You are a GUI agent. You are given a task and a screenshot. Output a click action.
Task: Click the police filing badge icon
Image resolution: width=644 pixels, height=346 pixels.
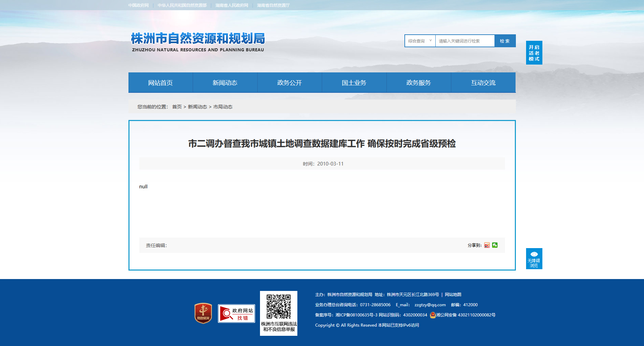[x=433, y=315]
